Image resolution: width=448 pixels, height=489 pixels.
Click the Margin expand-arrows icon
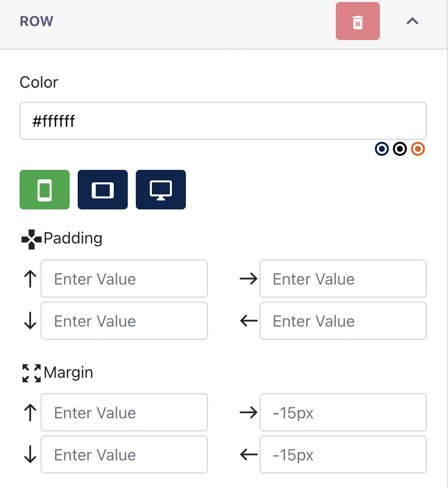[x=32, y=373]
